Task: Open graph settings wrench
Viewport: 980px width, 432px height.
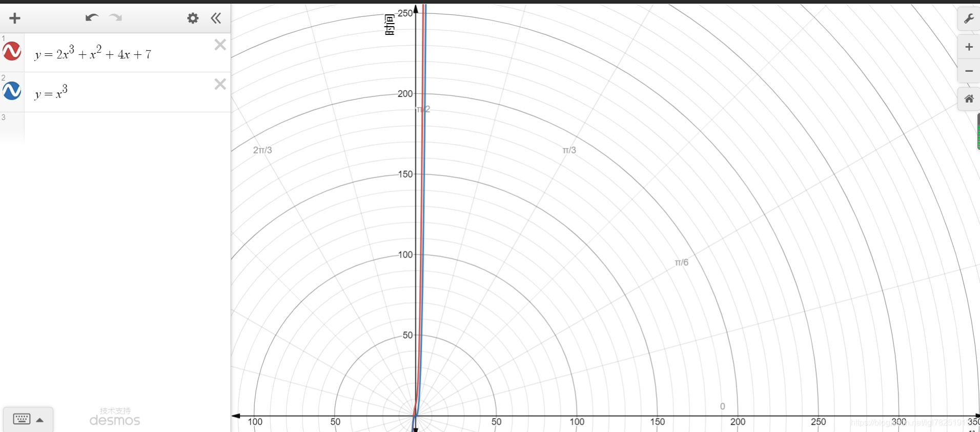Action: click(969, 19)
